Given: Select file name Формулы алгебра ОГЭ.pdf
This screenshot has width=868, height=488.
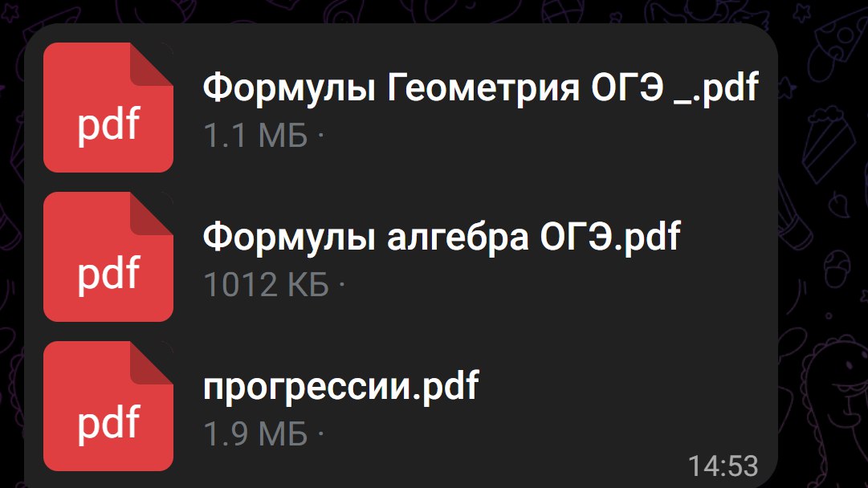Looking at the screenshot, I should pyautogui.click(x=441, y=238).
